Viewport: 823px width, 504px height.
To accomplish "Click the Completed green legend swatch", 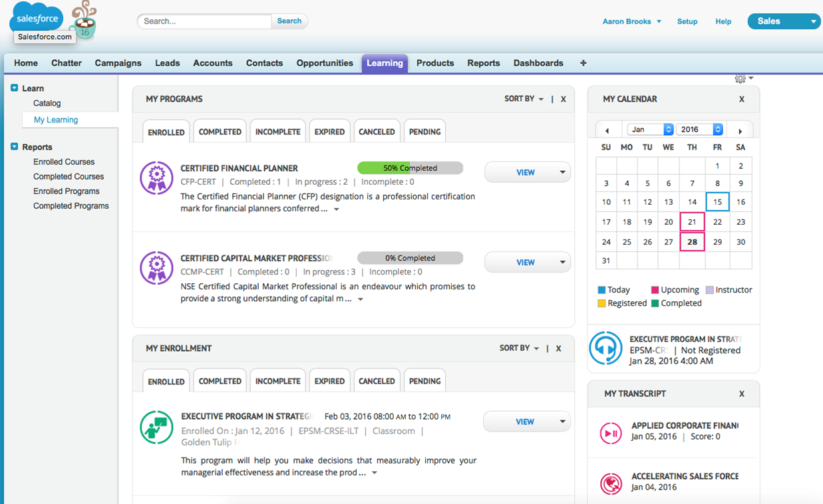I will (655, 303).
